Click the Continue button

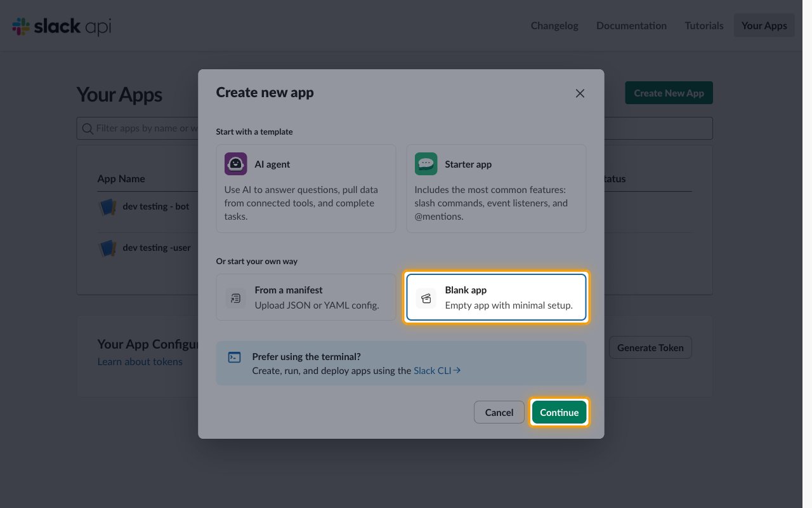point(560,412)
